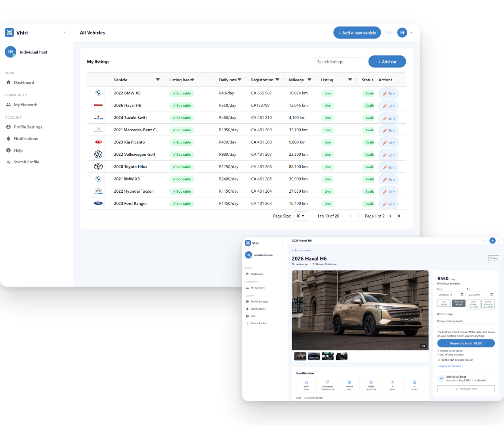The height and width of the screenshot is (425, 504).
Task: Select the Month R12,000 rate option
Action: click(x=488, y=304)
